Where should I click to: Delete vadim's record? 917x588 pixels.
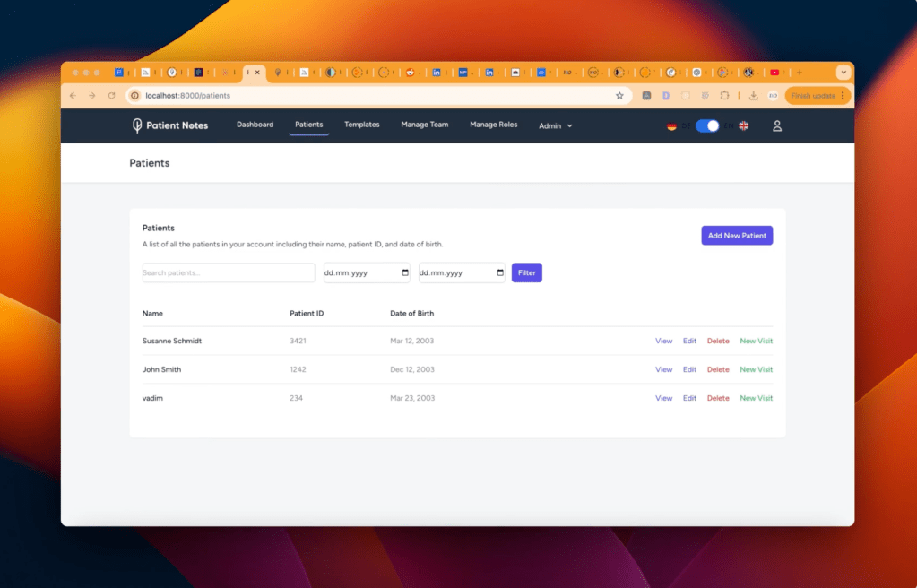(718, 398)
